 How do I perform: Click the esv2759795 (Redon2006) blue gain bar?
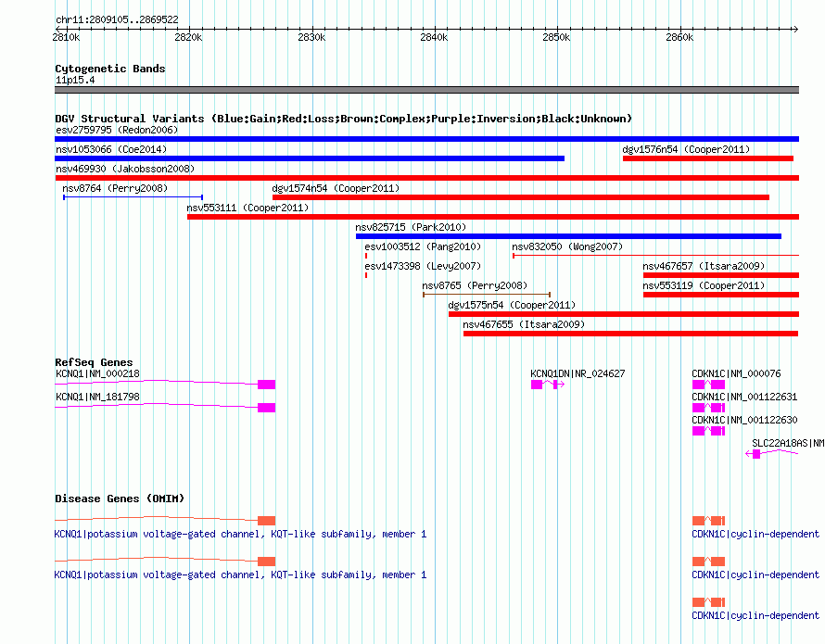(426, 139)
